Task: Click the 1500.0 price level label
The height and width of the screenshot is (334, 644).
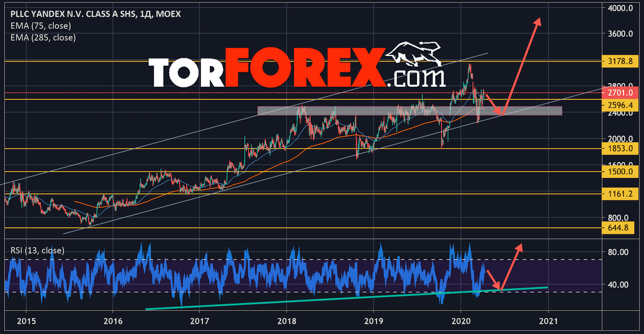Action: pyautogui.click(x=619, y=172)
